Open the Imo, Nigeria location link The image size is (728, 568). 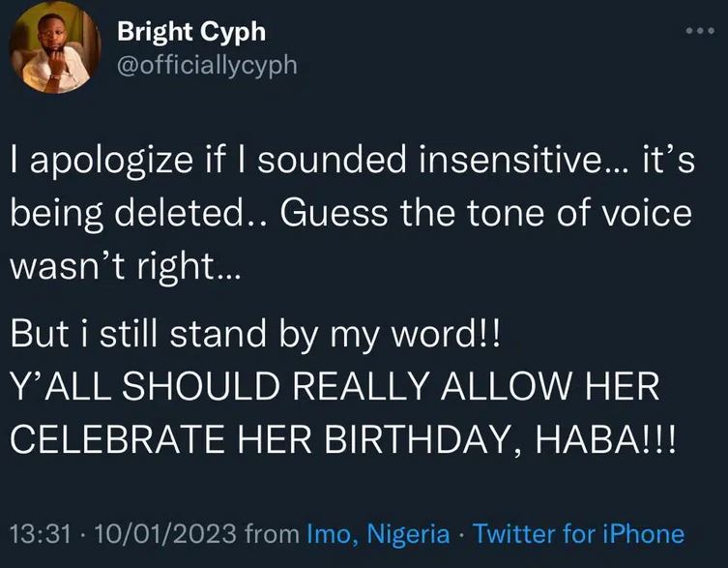[x=377, y=533]
